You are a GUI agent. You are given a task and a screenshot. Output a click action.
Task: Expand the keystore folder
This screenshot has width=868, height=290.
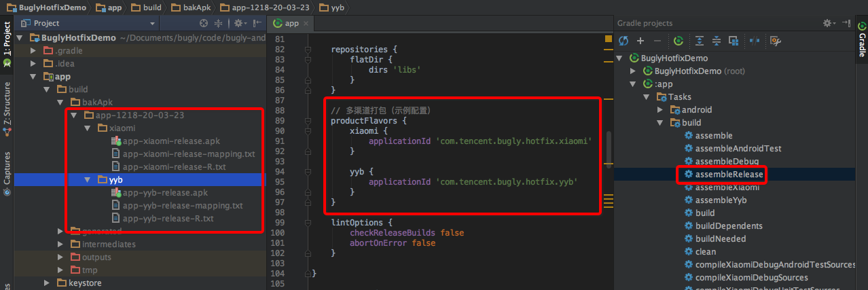click(x=47, y=283)
